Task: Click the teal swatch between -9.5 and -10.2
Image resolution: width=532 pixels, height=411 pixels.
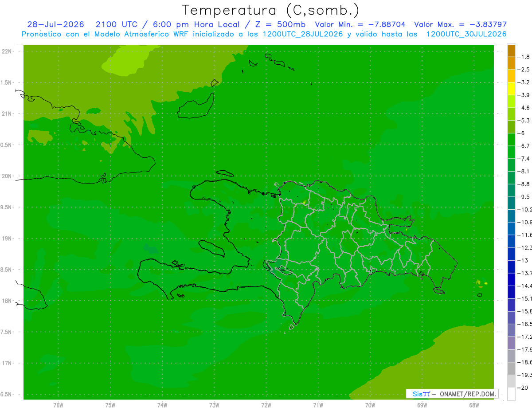Action: [511, 203]
